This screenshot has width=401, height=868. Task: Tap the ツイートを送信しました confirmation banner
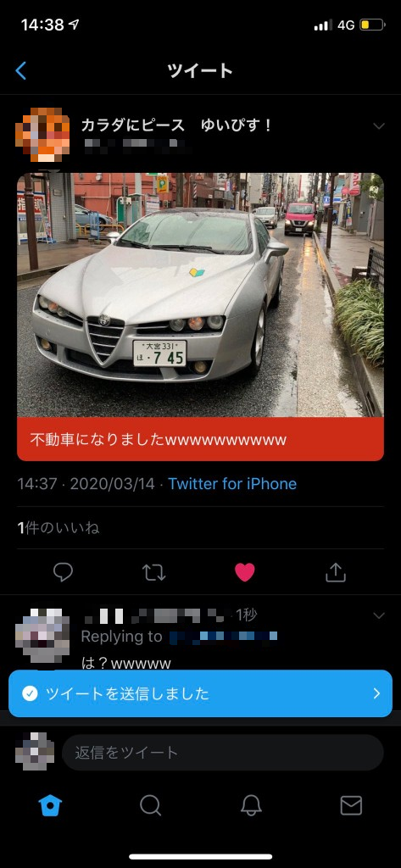pos(200,693)
